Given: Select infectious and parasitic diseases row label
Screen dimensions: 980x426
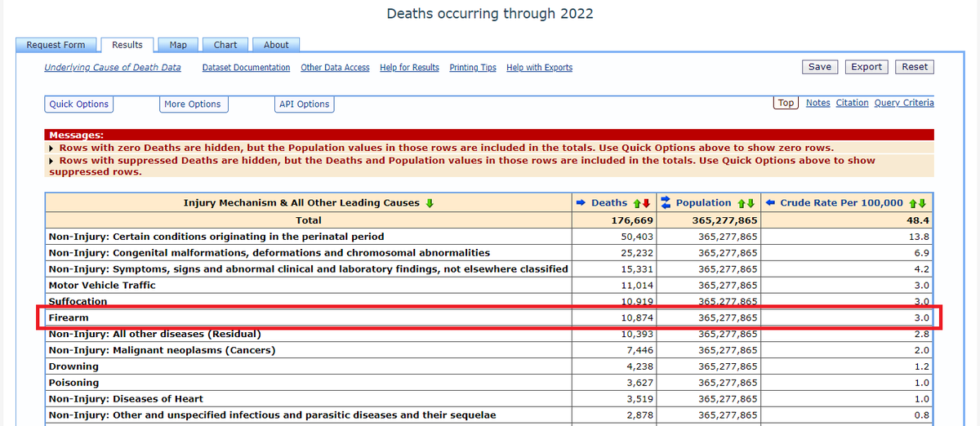Looking at the screenshot, I should pyautogui.click(x=272, y=415).
